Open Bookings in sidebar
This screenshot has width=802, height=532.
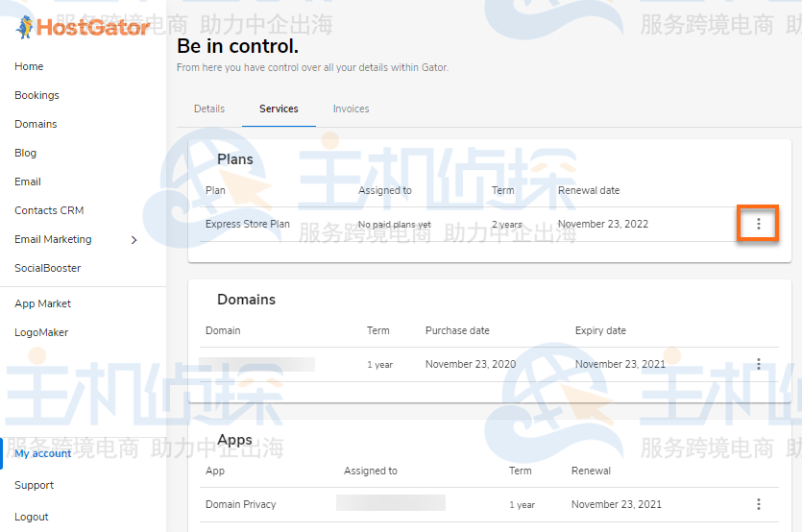(x=36, y=95)
